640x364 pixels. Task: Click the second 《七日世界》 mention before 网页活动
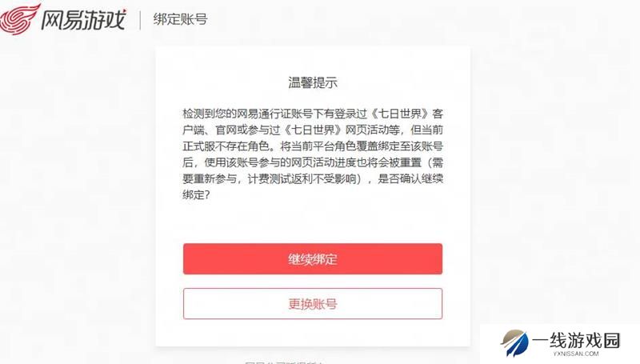[312, 130]
